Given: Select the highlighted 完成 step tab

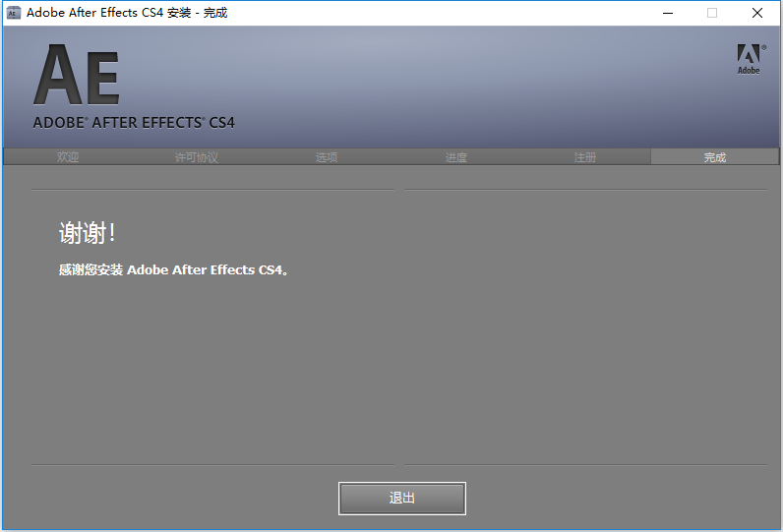Looking at the screenshot, I should coord(714,157).
